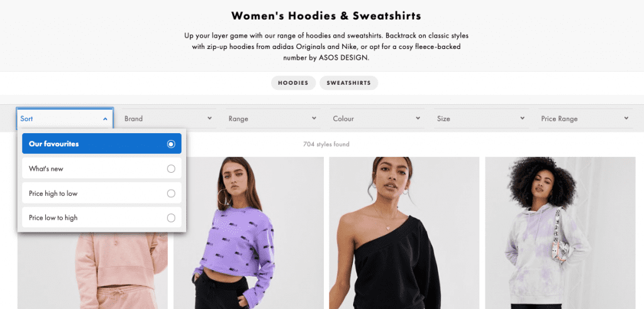Open the tie-dye hoodie product image
Screen dimensions: 644x309
560,232
